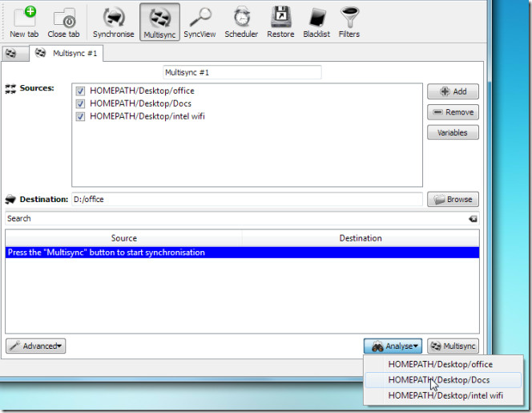The image size is (532, 413).
Task: Open the Variables button
Action: click(453, 132)
